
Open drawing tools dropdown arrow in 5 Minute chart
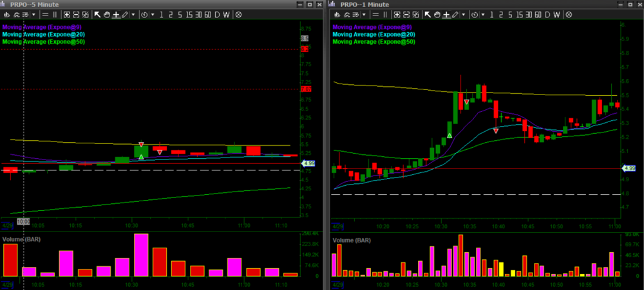[133, 14]
